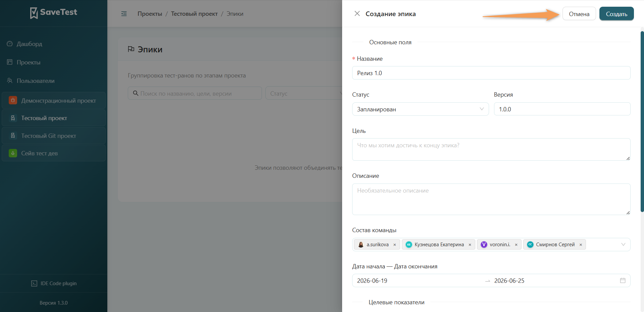The height and width of the screenshot is (312, 644).
Task: Close the epic creation panel with X icon
Action: [x=357, y=14]
